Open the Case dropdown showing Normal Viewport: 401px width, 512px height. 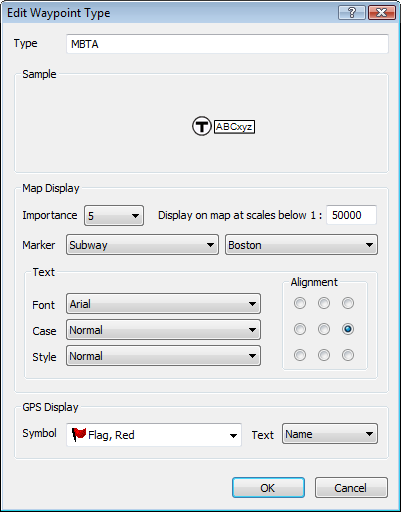163,330
